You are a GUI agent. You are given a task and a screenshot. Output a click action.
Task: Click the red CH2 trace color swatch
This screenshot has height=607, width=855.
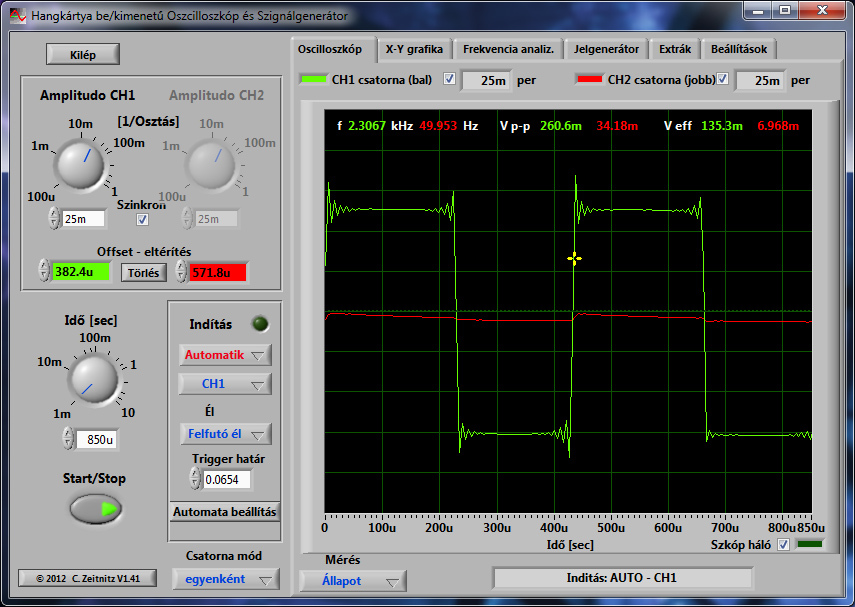tap(589, 80)
